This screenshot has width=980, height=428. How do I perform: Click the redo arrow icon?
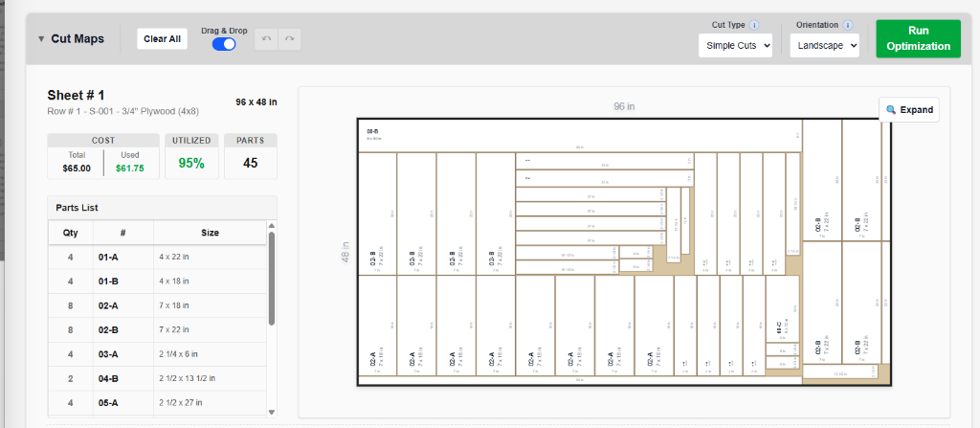[289, 39]
